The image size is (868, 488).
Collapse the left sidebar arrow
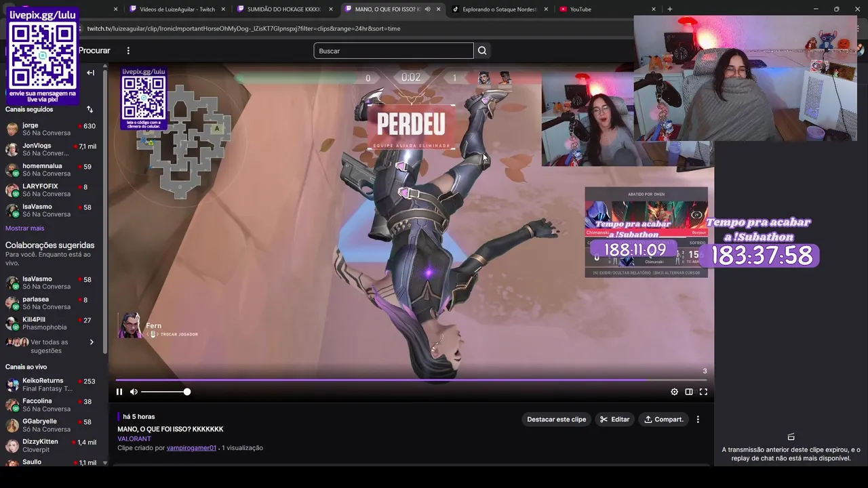pos(90,73)
